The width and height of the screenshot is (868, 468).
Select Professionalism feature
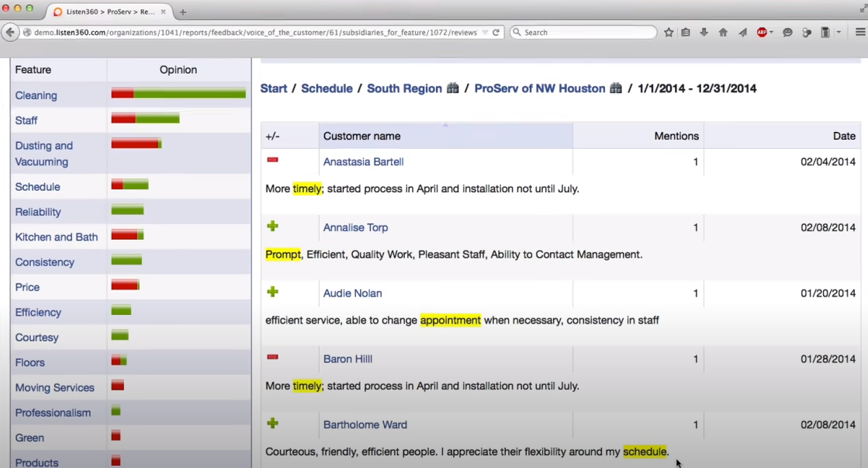(x=54, y=413)
